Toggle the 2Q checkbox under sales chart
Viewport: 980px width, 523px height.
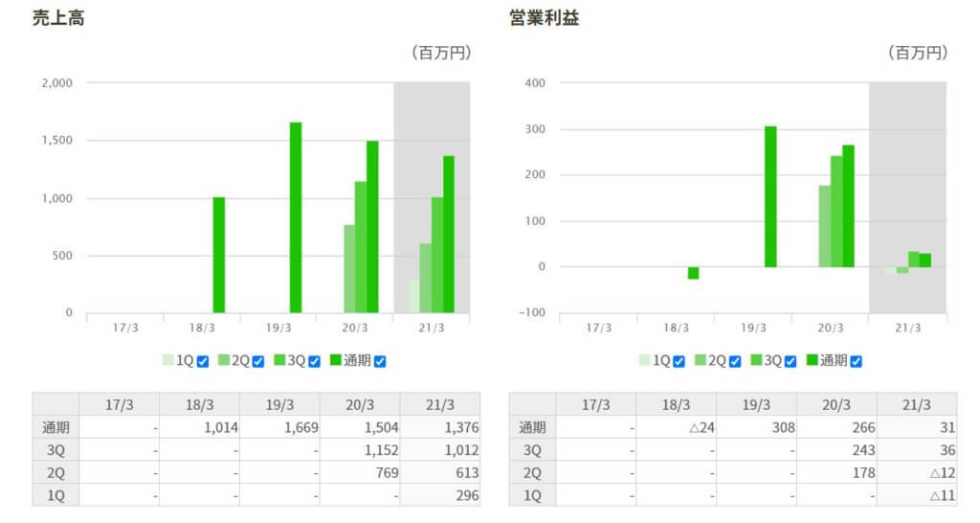click(x=258, y=361)
